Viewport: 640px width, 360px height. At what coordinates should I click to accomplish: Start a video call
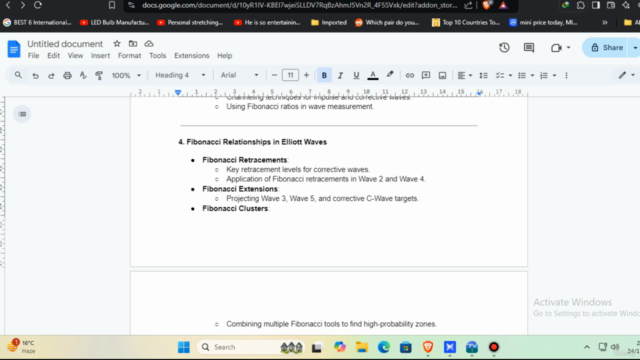560,48
